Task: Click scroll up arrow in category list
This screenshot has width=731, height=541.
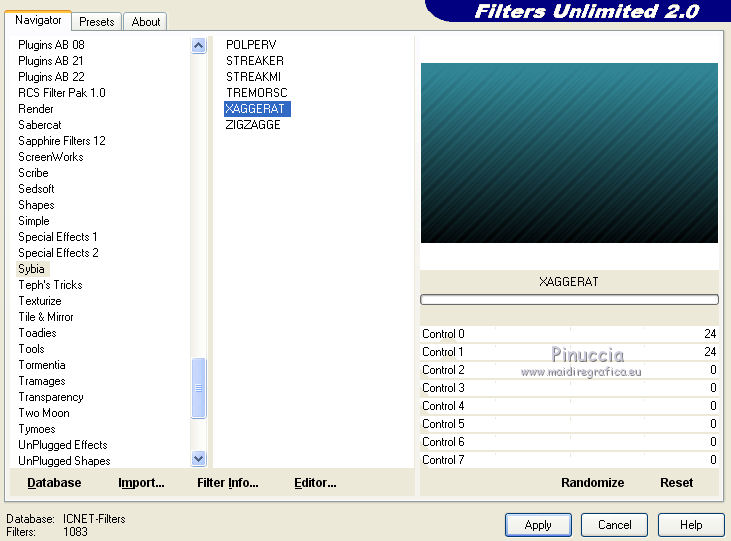Action: tap(199, 46)
